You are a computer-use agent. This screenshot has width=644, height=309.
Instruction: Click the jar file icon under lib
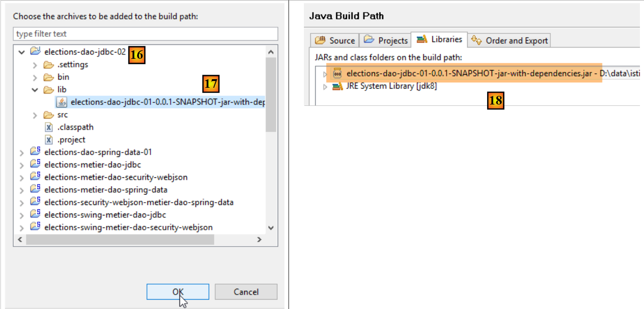[x=62, y=102]
